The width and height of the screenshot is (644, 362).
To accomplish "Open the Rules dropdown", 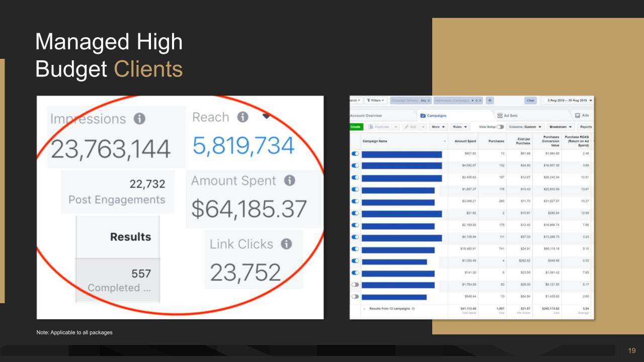I will coord(460,127).
